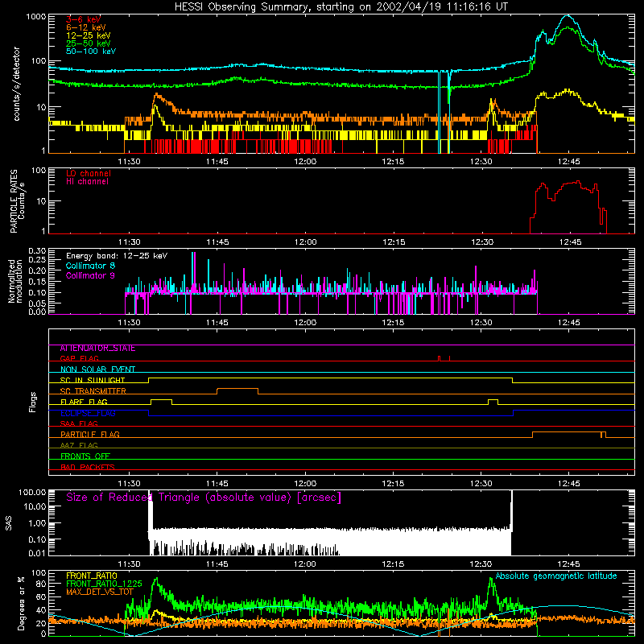Select the yellow "FRONT_RATIO" legend entry
Image resolution: width=644 pixels, height=644 pixels.
pos(92,576)
